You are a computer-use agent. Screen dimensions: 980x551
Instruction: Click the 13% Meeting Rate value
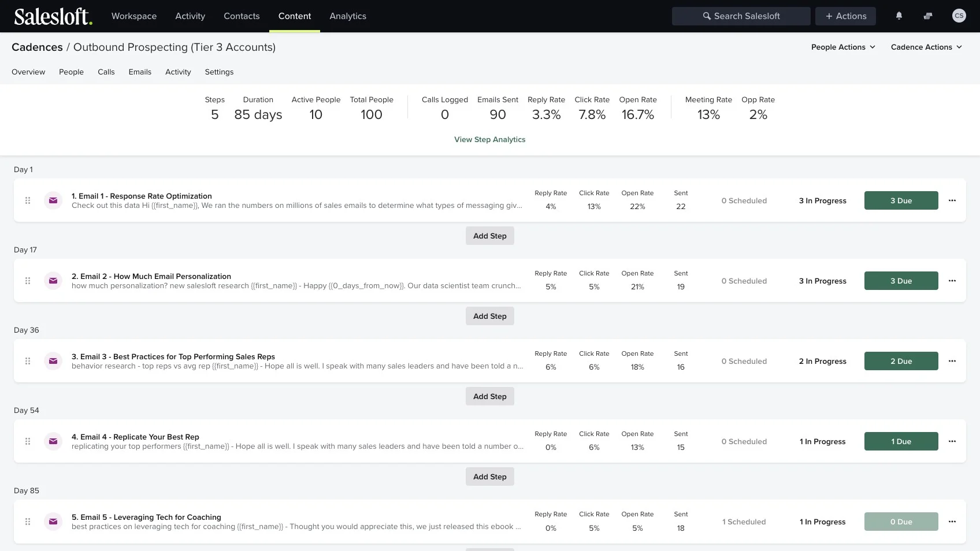coord(708,115)
